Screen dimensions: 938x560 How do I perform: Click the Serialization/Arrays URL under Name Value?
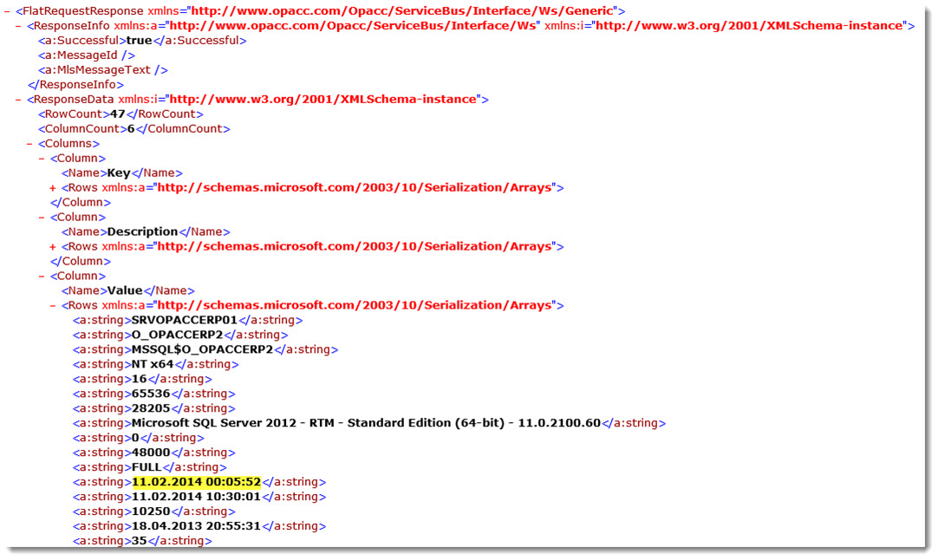click(355, 305)
